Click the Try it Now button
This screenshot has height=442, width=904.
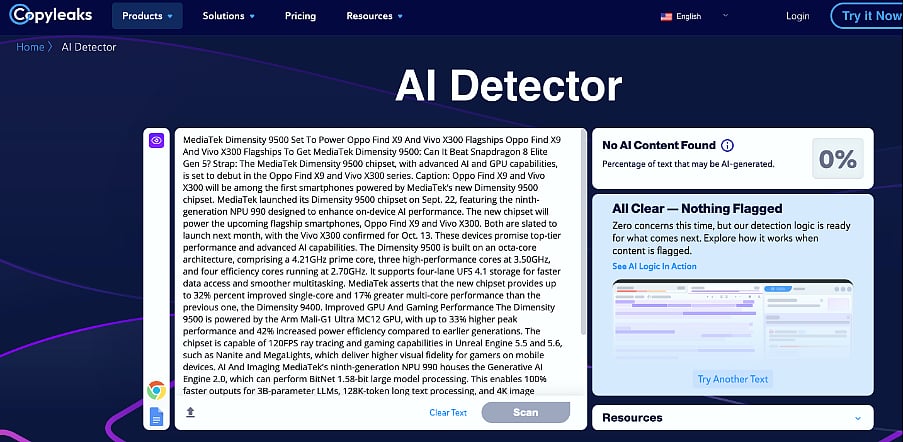pyautogui.click(x=869, y=16)
